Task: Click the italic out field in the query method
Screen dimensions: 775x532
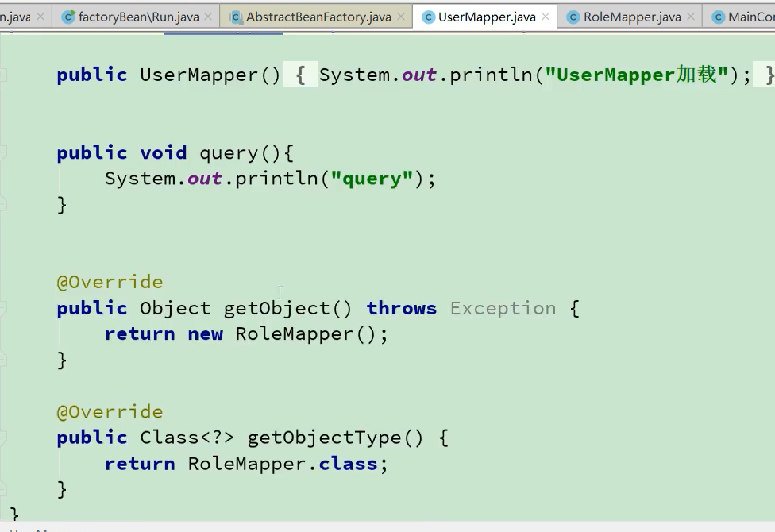Action: pos(204,179)
